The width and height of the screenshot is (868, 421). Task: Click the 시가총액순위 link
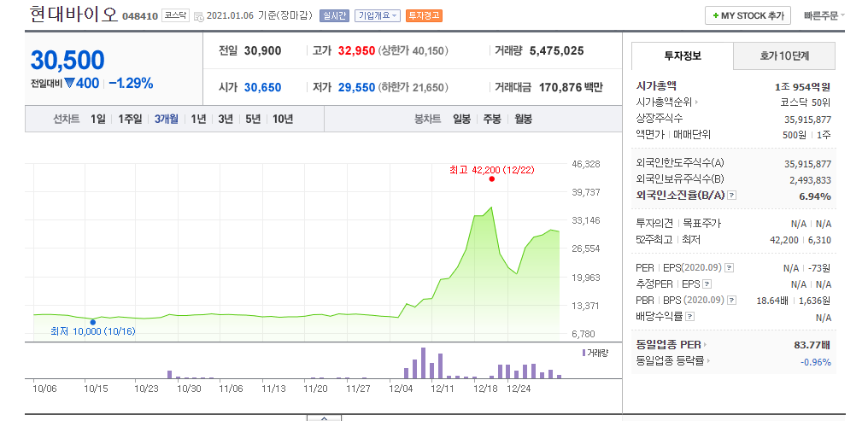665,102
